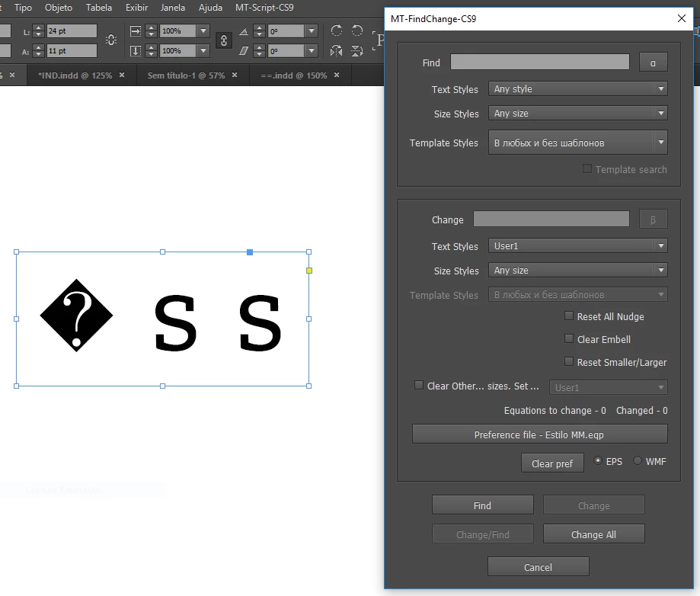Open Change Text Styles 'User1' dropdown
This screenshot has width=700, height=596.
[577, 245]
